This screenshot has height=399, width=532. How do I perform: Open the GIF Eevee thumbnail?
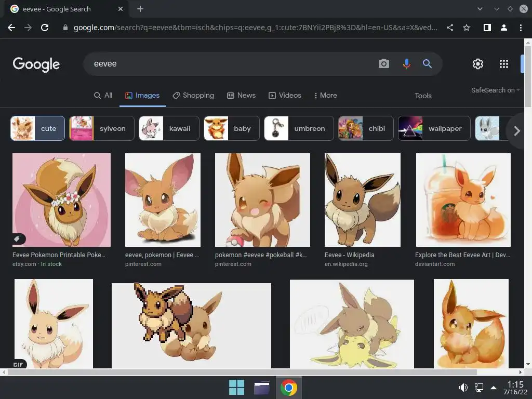click(54, 324)
